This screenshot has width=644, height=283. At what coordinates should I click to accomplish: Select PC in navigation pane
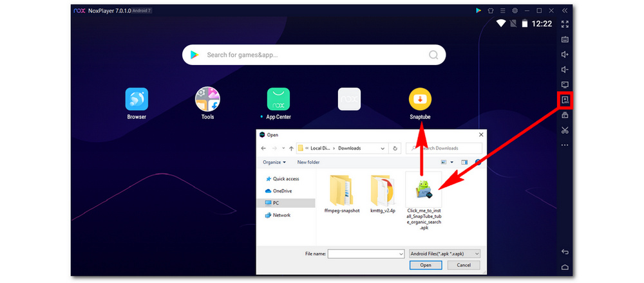pyautogui.click(x=286, y=203)
